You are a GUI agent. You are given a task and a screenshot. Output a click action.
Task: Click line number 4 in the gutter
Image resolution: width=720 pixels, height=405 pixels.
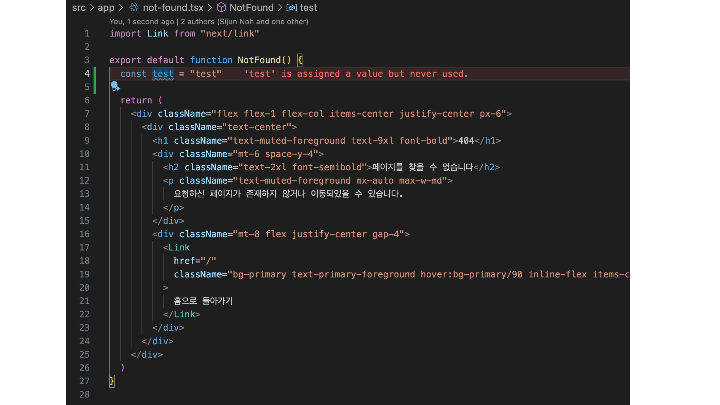pyautogui.click(x=87, y=73)
